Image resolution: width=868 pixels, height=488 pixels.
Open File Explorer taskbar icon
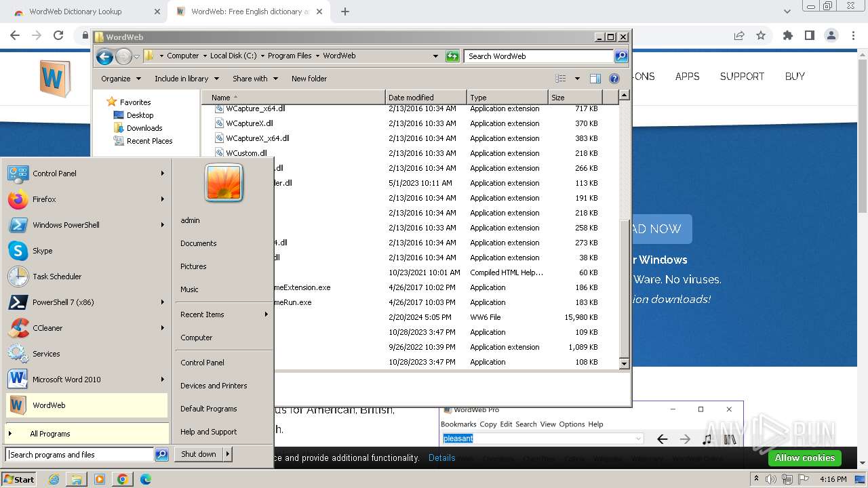pos(77,479)
